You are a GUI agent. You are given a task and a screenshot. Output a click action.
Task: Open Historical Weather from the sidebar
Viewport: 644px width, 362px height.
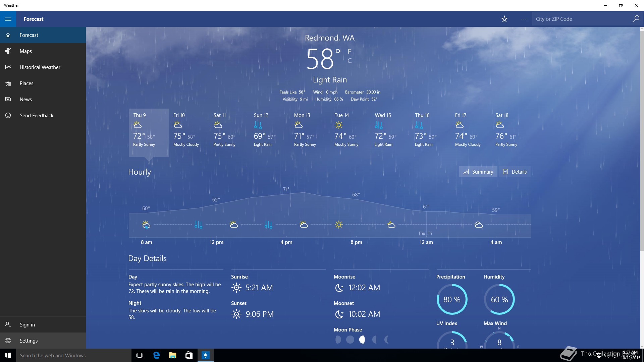coord(40,67)
